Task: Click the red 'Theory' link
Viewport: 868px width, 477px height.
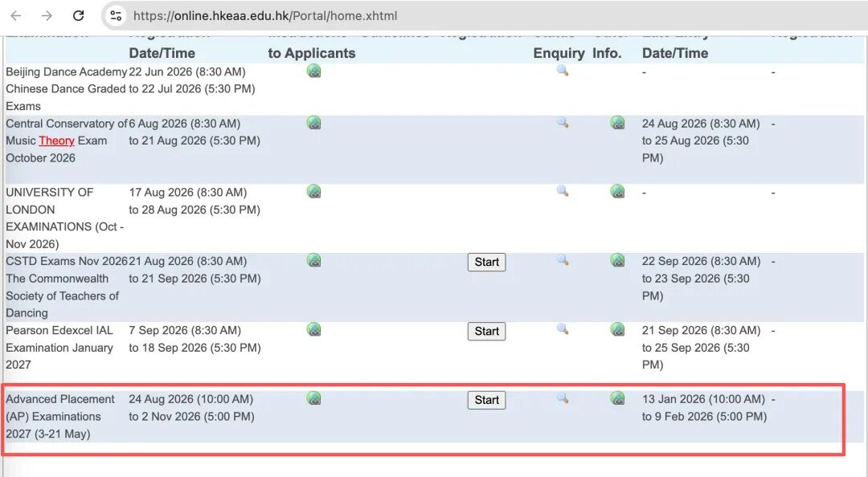Action: [x=56, y=141]
